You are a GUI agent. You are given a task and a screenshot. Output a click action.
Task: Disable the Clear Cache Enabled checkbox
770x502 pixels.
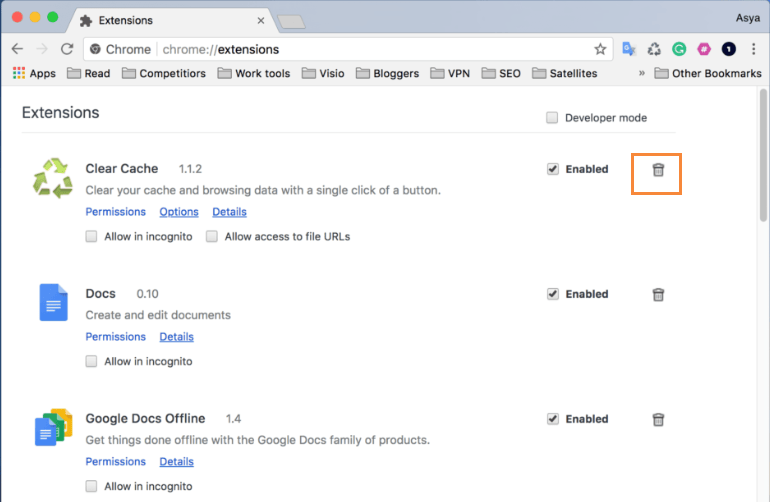tap(553, 169)
